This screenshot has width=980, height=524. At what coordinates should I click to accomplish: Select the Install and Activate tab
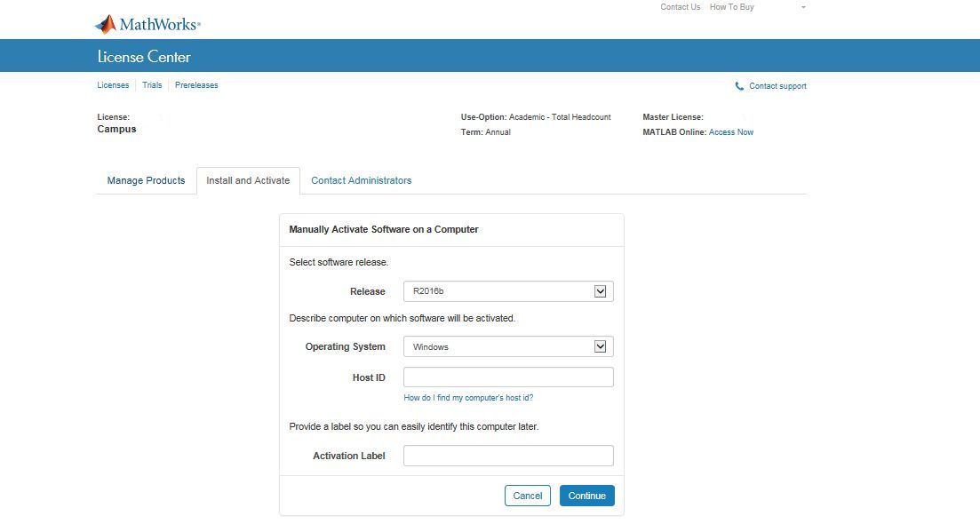[248, 180]
